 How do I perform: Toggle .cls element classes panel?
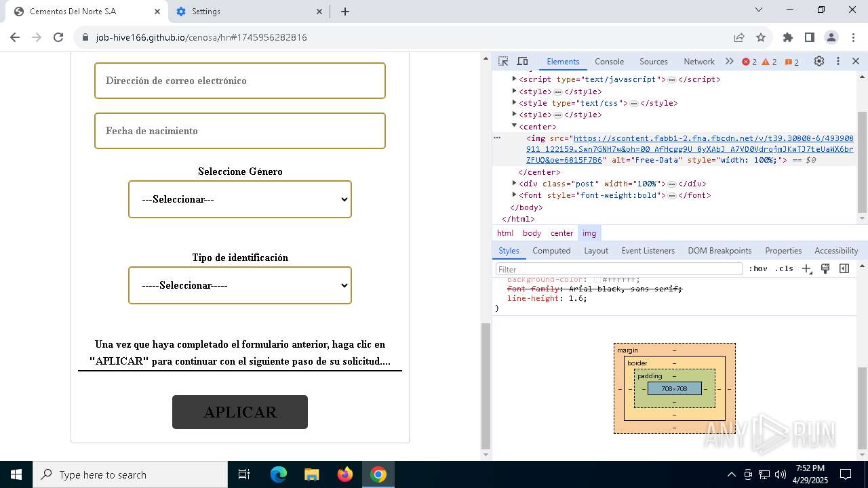coord(784,268)
